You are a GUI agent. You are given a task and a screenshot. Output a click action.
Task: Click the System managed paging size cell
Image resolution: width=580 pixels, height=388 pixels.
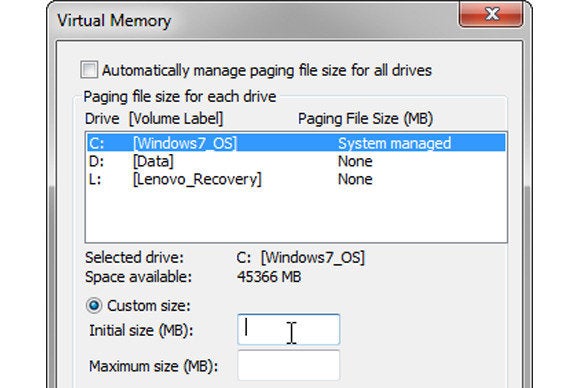[394, 143]
